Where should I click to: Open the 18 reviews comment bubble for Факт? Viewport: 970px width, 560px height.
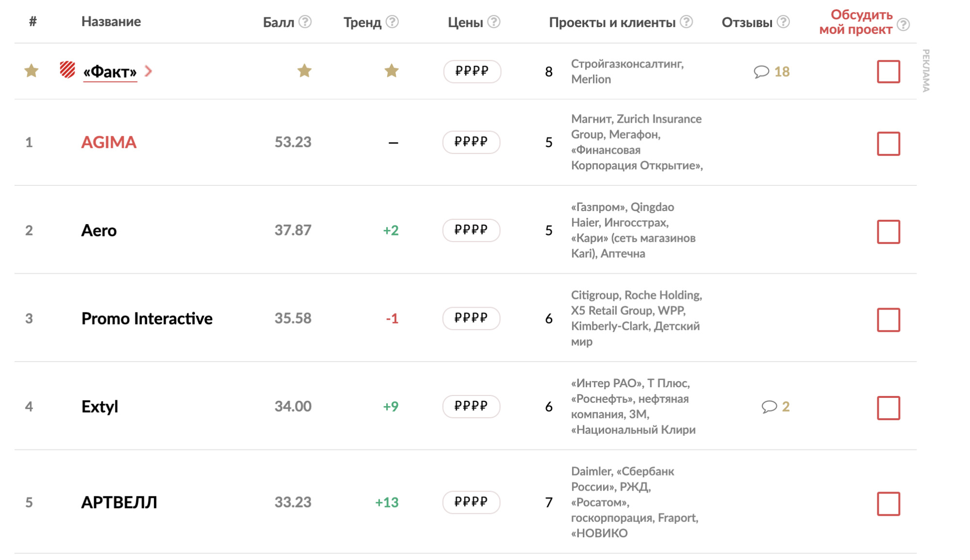pos(761,72)
